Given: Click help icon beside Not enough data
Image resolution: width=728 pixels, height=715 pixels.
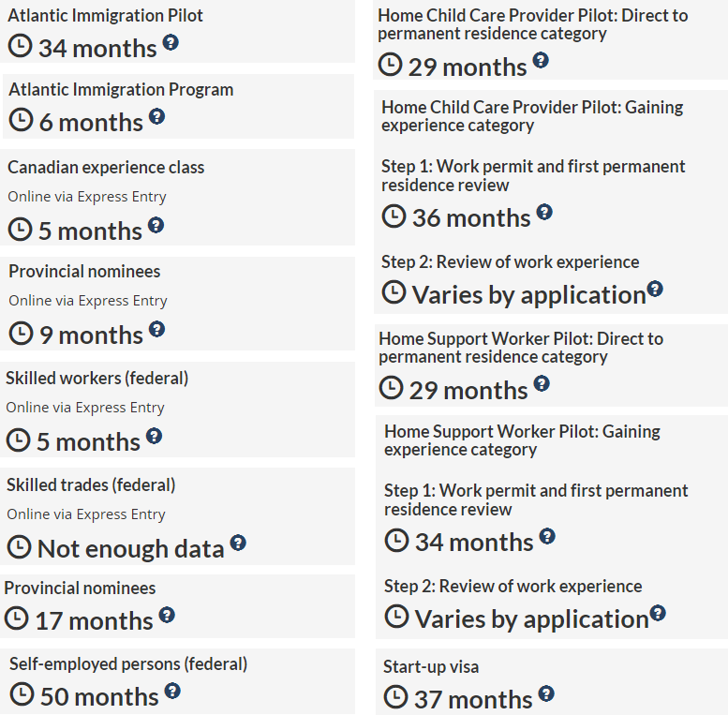Looking at the screenshot, I should tap(238, 543).
